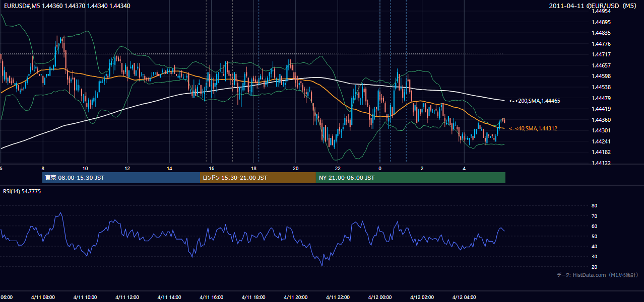The height and width of the screenshot is (302, 644).
Task: Click price axis value 1.44360
Action: click(x=601, y=120)
